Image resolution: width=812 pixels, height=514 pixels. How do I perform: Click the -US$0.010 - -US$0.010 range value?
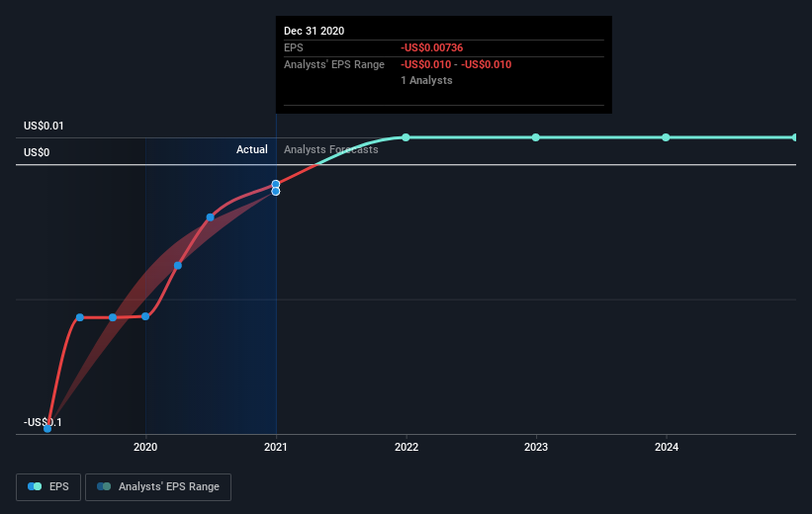456,64
